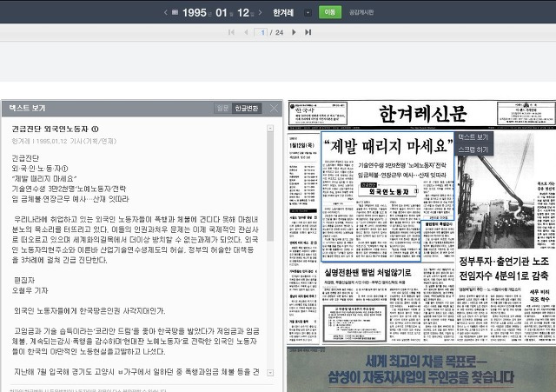The height and width of the screenshot is (392, 556).
Task: Go to the next page icon
Action: pos(294,32)
